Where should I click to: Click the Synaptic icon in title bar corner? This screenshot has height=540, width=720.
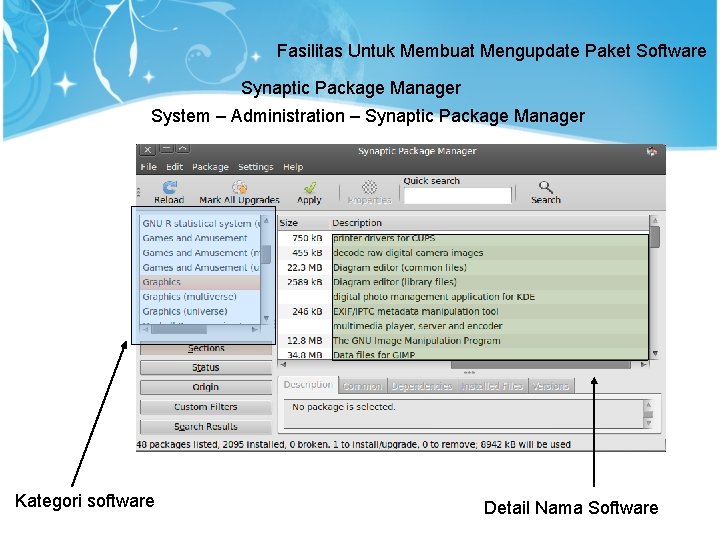pos(651,152)
